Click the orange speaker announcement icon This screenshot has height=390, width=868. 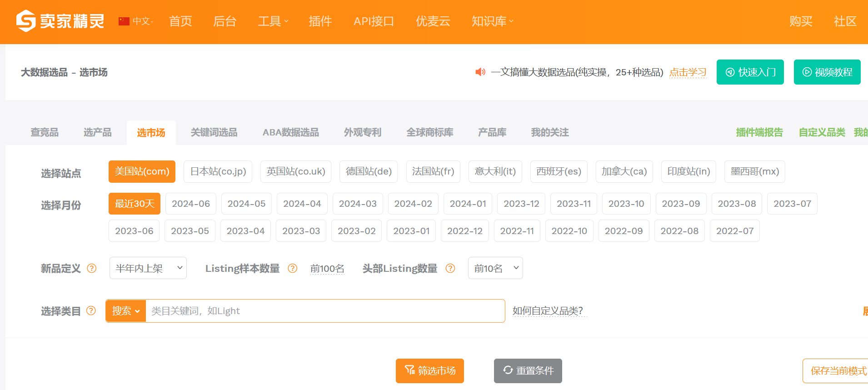tap(480, 72)
